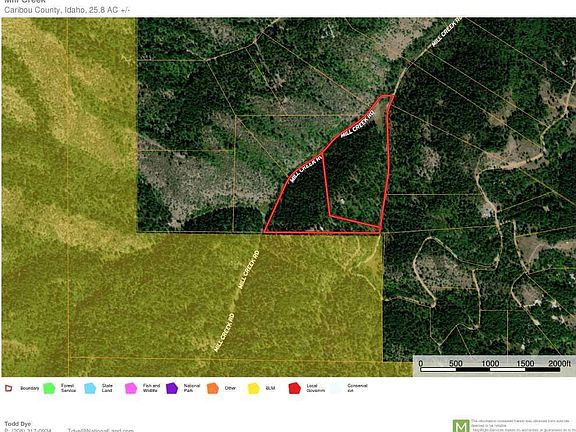Click the 'BLM' legend label

(x=270, y=388)
